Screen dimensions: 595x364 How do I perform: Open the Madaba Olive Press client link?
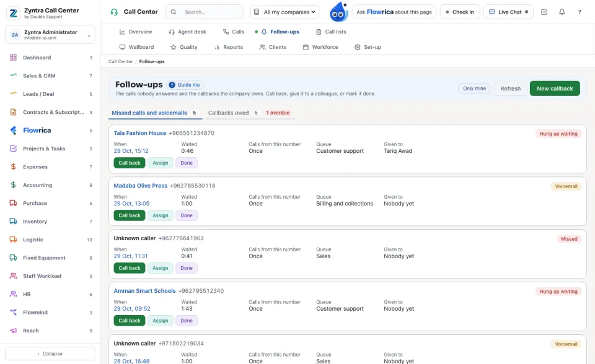coord(141,186)
